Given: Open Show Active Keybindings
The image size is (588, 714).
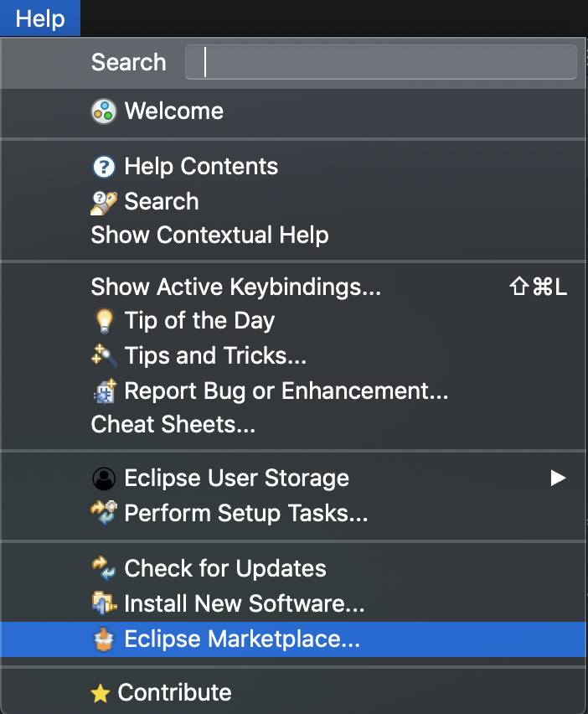Looking at the screenshot, I should click(x=235, y=287).
